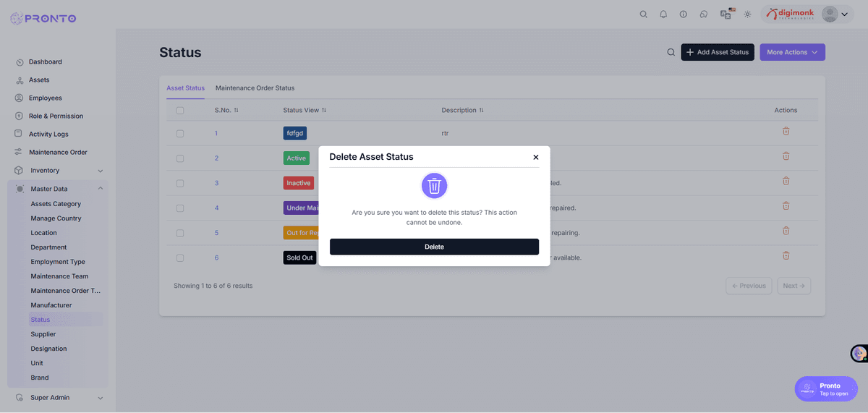Open the More Actions dropdown
The width and height of the screenshot is (868, 413).
point(792,52)
